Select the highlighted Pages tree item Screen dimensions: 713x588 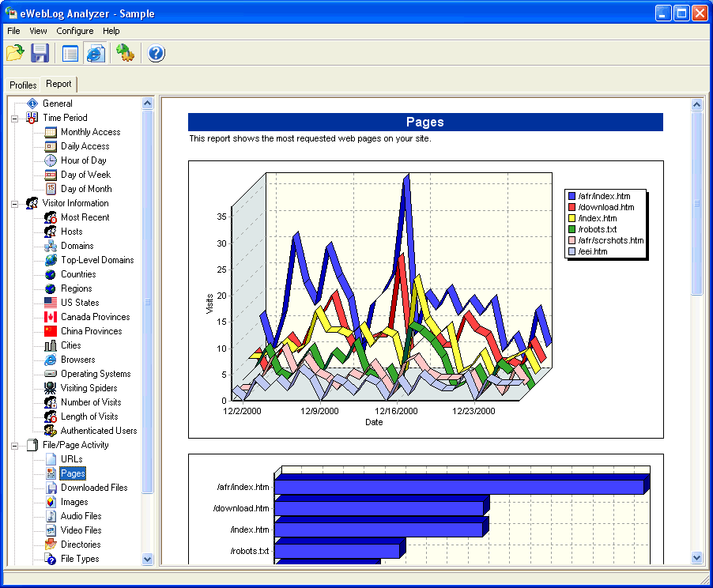pyautogui.click(x=73, y=473)
